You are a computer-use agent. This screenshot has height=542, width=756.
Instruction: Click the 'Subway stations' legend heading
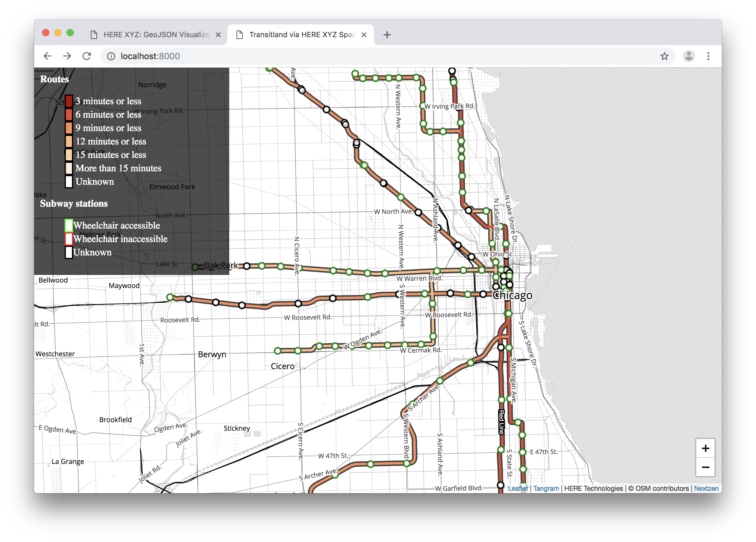click(74, 204)
